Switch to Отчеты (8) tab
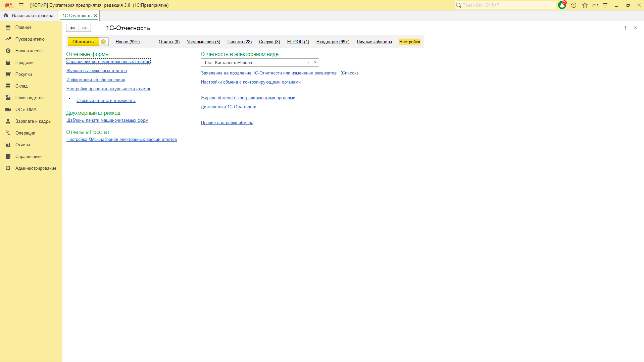The height and width of the screenshot is (362, 644). [169, 42]
